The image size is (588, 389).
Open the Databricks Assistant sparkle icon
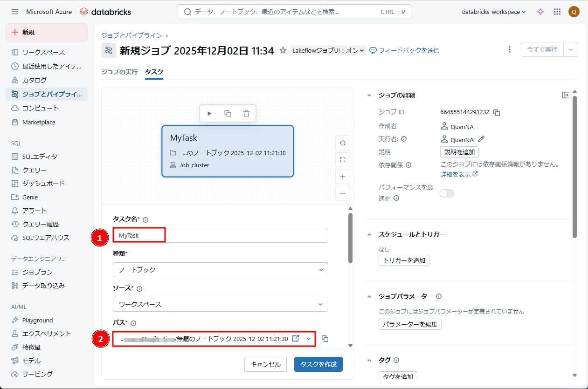(x=540, y=12)
